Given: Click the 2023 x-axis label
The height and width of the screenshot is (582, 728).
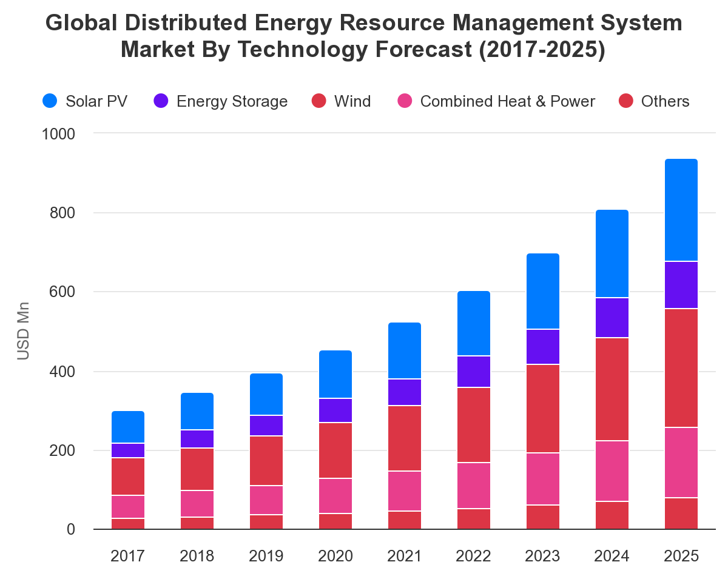Looking at the screenshot, I should tap(543, 556).
